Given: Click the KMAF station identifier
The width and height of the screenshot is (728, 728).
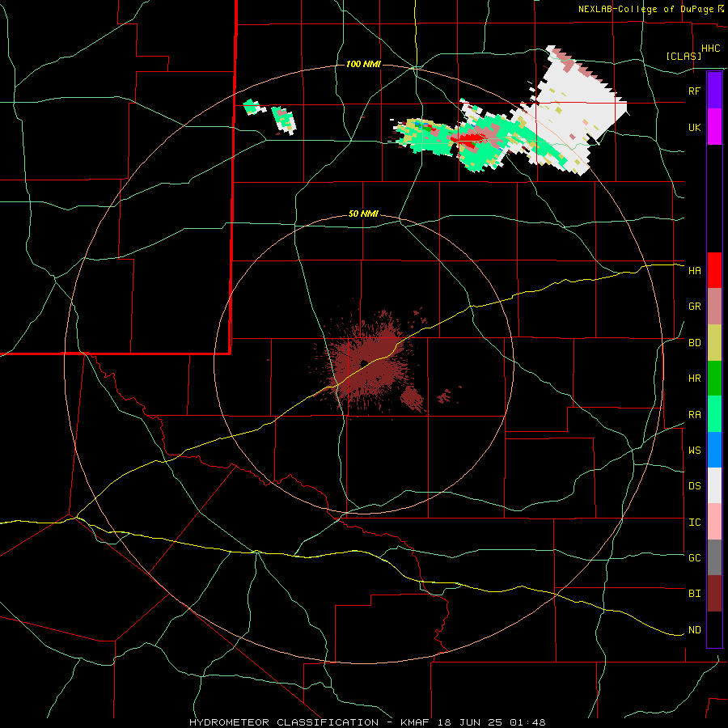Looking at the screenshot, I should [417, 722].
